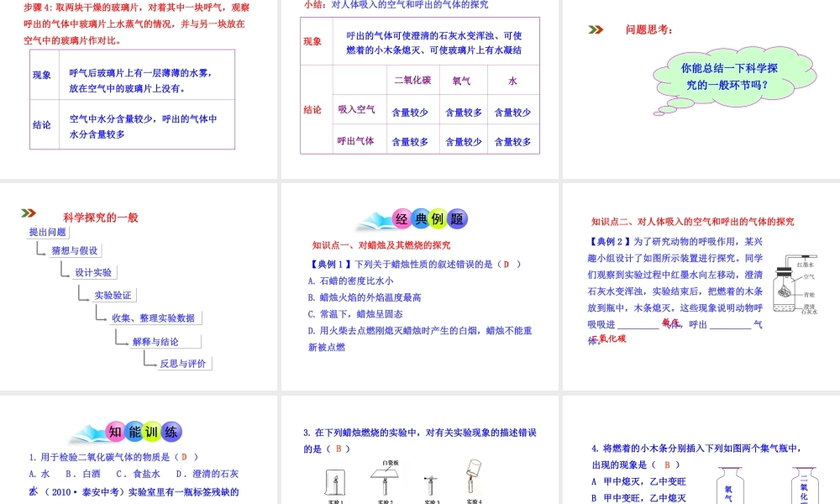Select the pink 经 circle in the banner
Viewport: 840px width, 504px height.
tap(402, 218)
